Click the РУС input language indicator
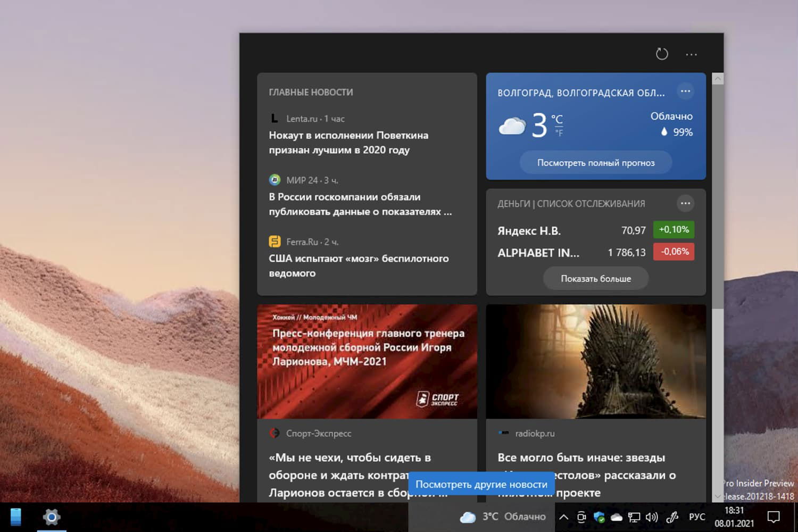 click(x=696, y=517)
